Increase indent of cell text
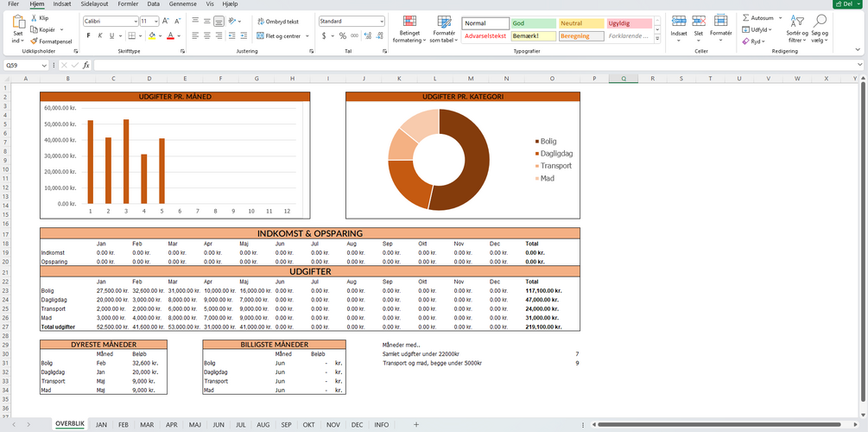 tap(244, 35)
